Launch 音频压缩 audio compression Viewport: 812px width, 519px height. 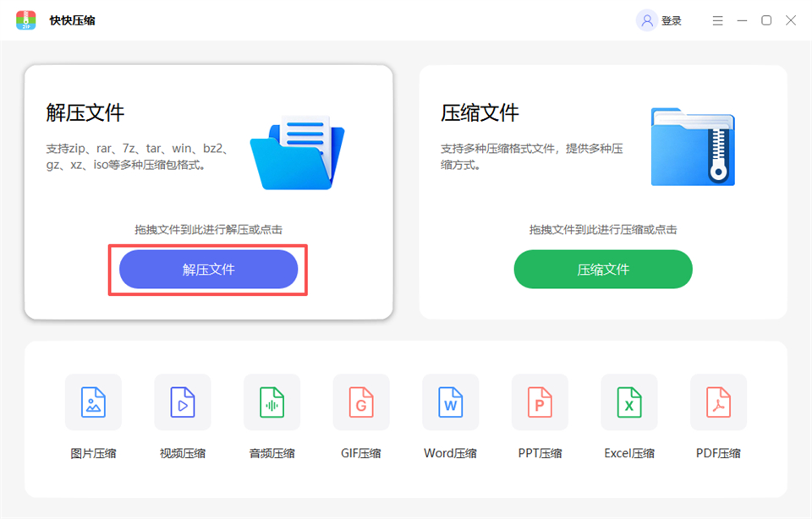(x=272, y=402)
